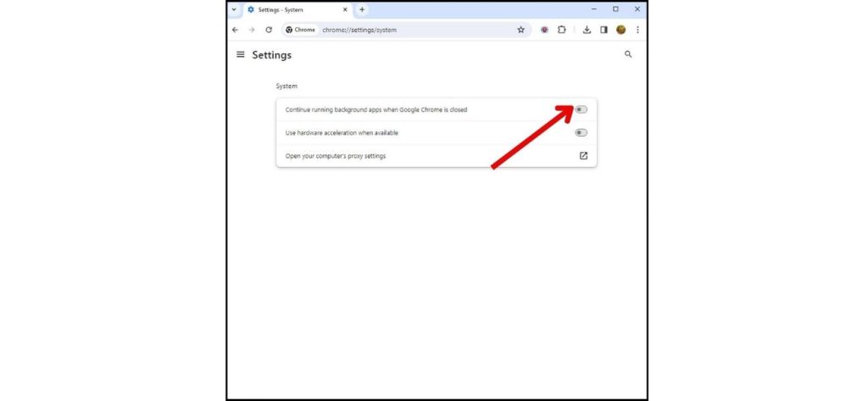Viewport: 868px width, 401px height.
Task: Toggle Use hardware acceleration when available
Action: click(581, 133)
